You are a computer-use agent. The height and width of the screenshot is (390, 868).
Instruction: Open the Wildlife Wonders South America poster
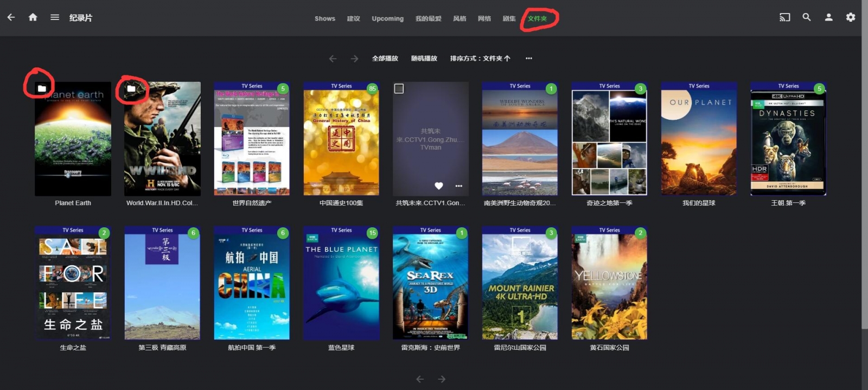point(520,139)
